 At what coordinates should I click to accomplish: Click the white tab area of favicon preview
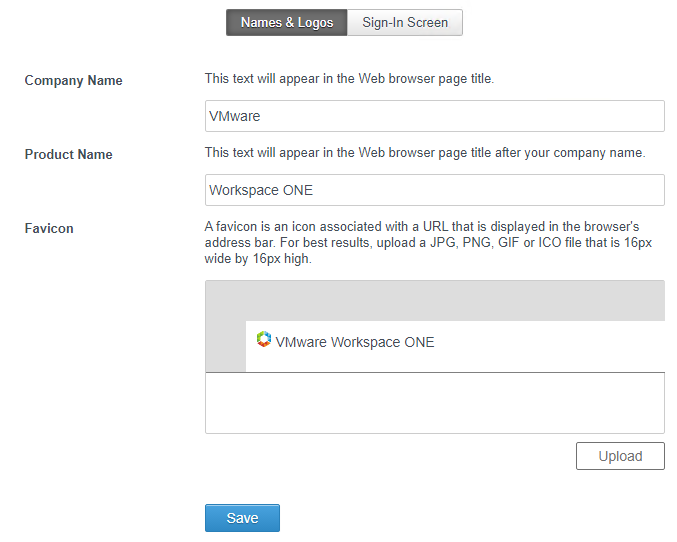tap(455, 346)
